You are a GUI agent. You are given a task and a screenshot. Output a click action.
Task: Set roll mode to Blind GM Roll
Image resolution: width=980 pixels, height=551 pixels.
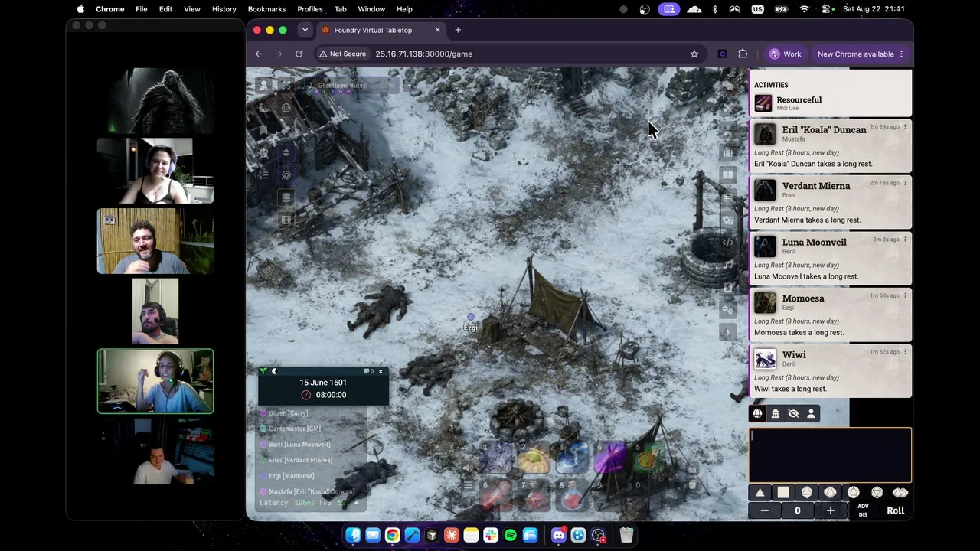click(x=793, y=414)
